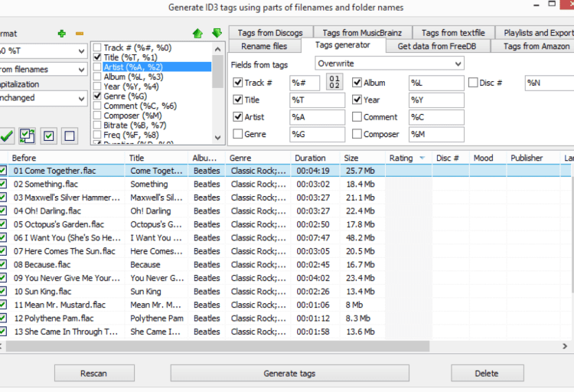
Task: Switch to Tags from Discogs tab
Action: (270, 33)
